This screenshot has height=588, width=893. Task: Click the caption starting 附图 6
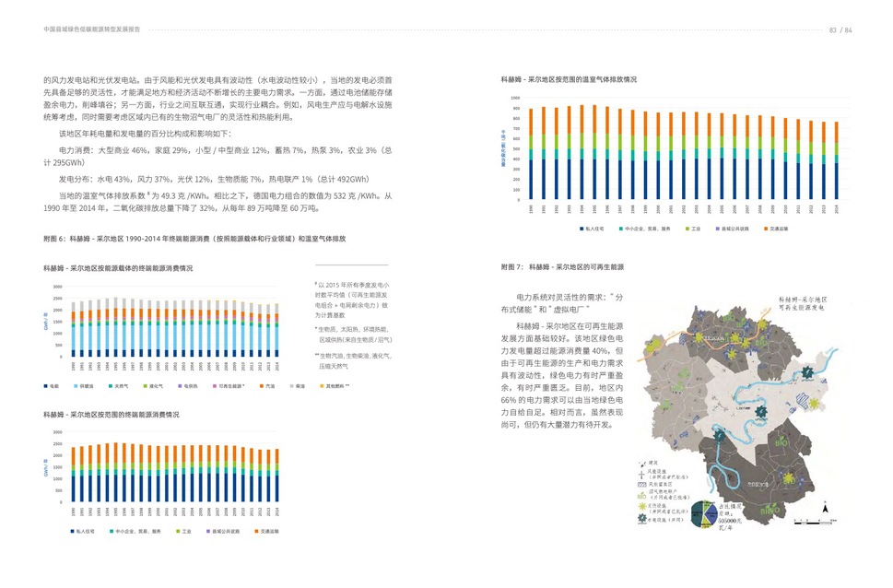click(x=194, y=238)
